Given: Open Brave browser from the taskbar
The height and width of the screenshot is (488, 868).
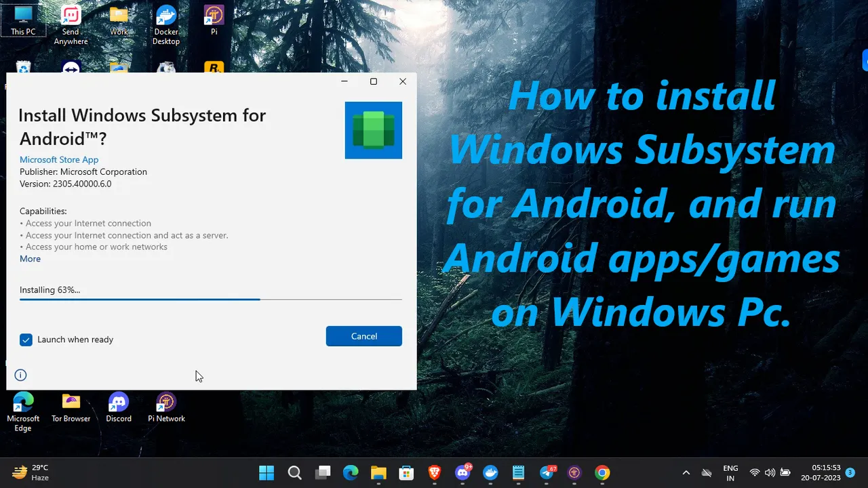Looking at the screenshot, I should [434, 472].
